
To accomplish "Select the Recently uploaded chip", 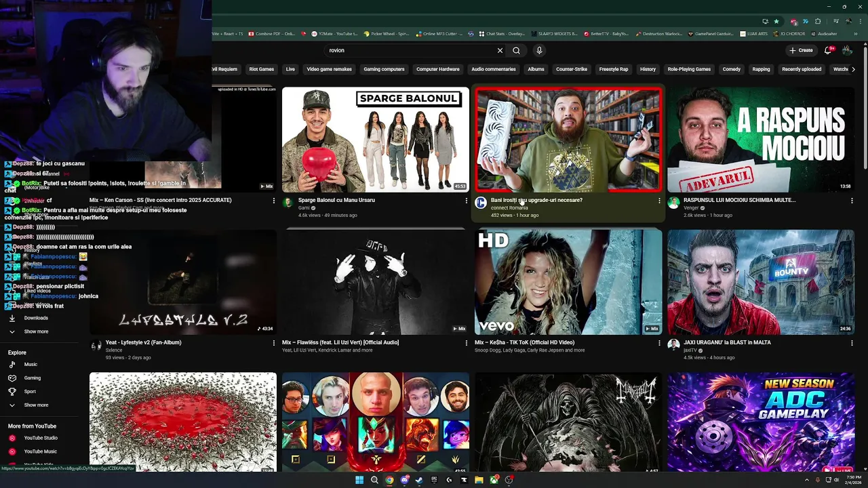I will pyautogui.click(x=802, y=69).
